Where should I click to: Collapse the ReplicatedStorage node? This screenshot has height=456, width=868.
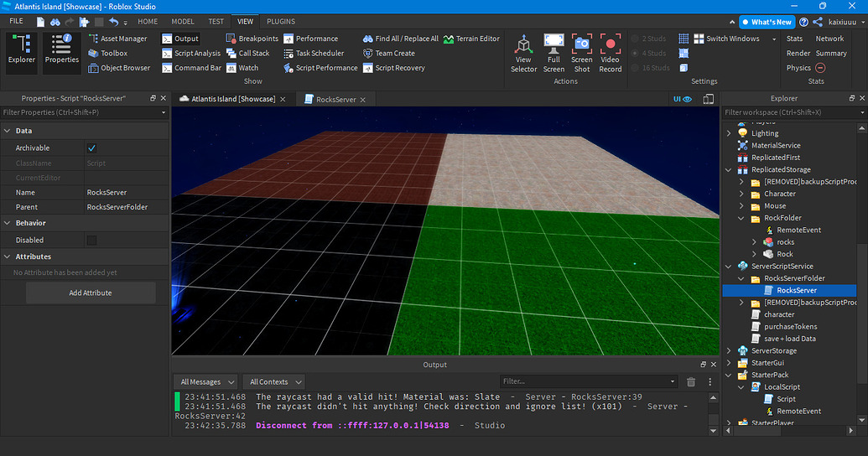(x=729, y=170)
